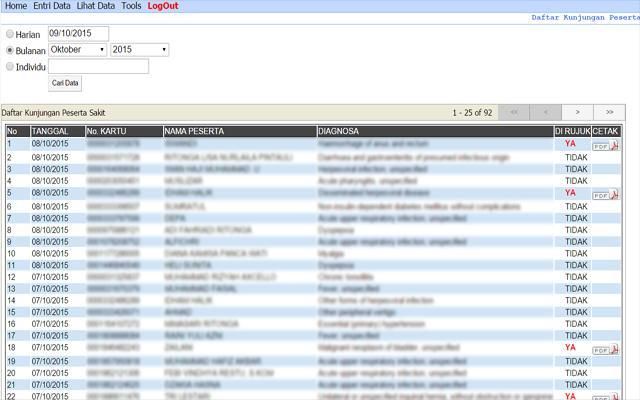Click the Cari Data button
Viewport: 640px width, 400px height.
point(65,83)
